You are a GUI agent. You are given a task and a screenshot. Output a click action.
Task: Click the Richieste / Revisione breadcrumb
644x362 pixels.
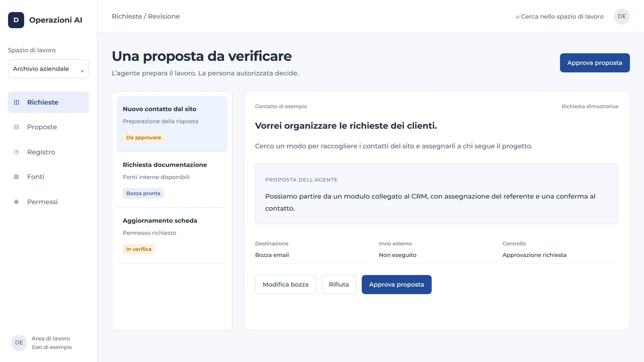[145, 17]
